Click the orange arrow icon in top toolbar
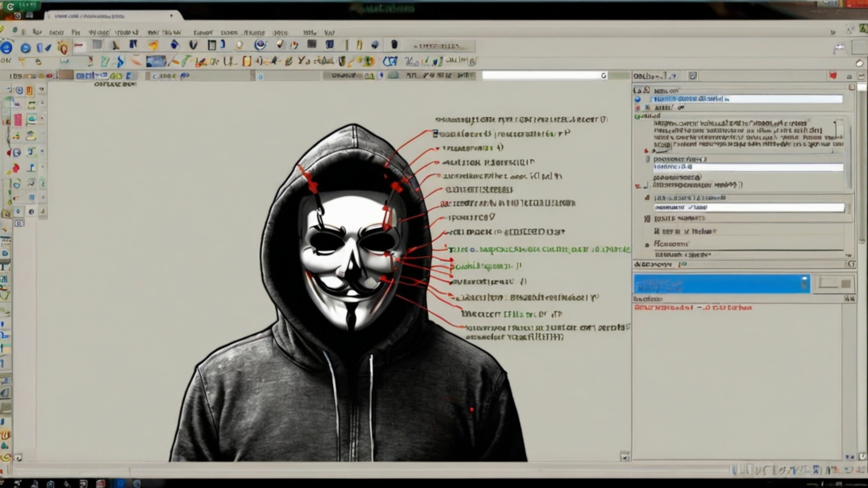The width and height of the screenshot is (868, 488). [153, 45]
